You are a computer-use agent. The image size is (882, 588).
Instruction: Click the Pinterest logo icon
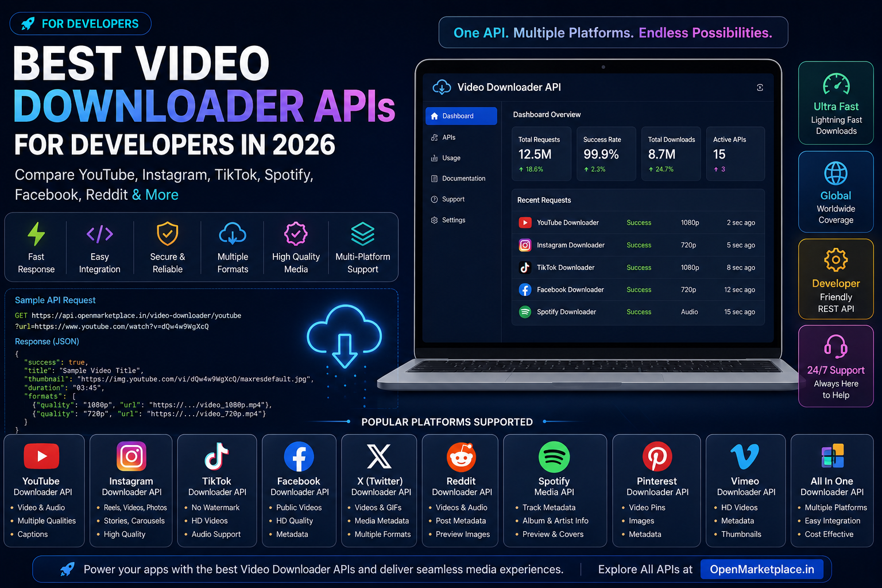pyautogui.click(x=657, y=457)
